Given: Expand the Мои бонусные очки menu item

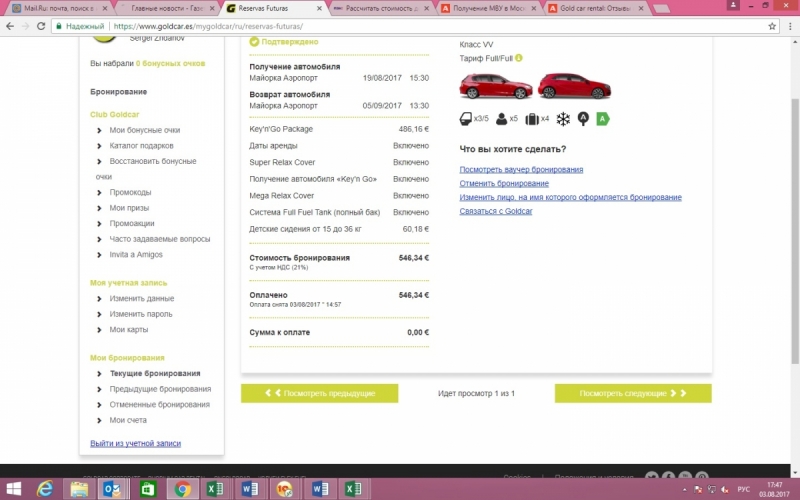Looking at the screenshot, I should [144, 130].
